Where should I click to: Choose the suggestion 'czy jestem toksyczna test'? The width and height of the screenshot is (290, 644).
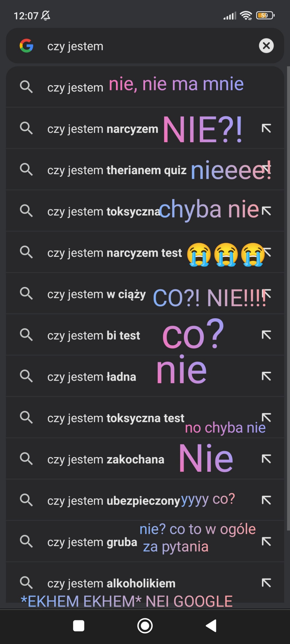pyautogui.click(x=145, y=418)
